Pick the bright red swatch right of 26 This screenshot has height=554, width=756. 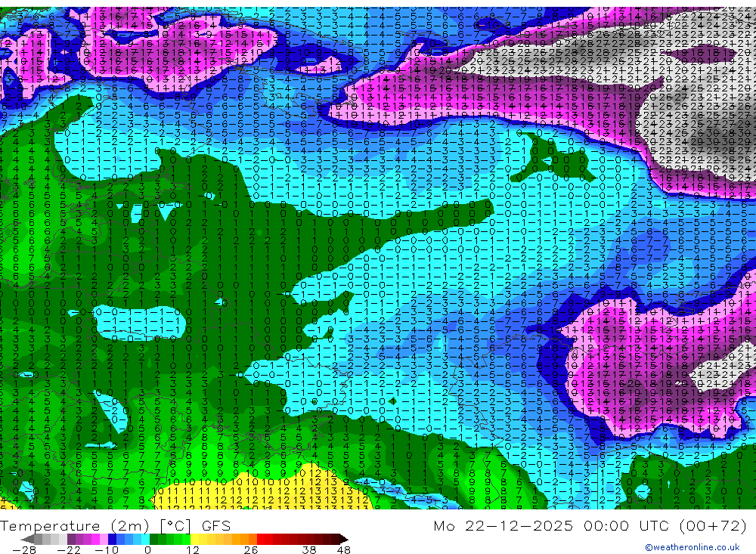coord(261,539)
